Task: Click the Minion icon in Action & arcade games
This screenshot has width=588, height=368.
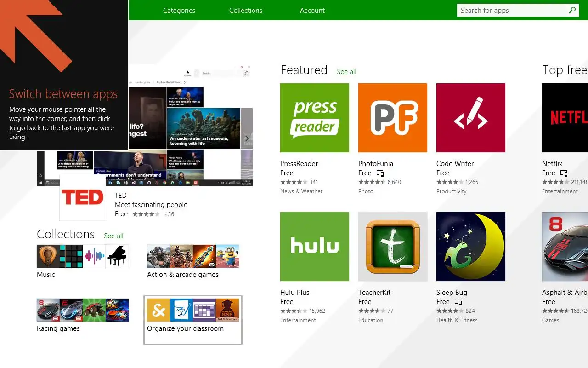Action: (x=228, y=256)
